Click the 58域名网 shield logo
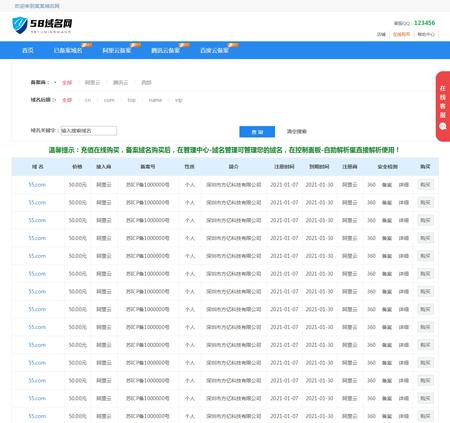Image resolution: width=450 pixels, height=423 pixels. coord(20,25)
